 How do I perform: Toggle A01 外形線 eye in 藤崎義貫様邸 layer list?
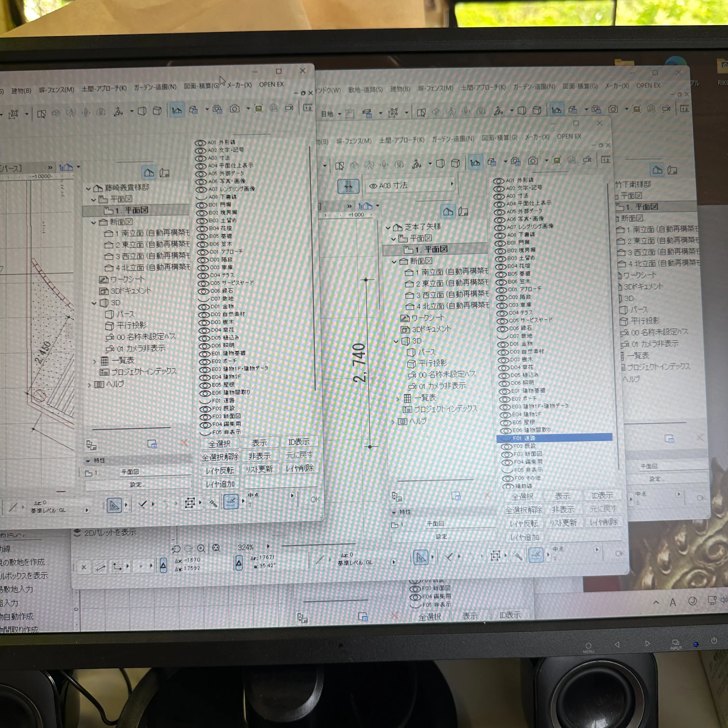click(x=201, y=143)
